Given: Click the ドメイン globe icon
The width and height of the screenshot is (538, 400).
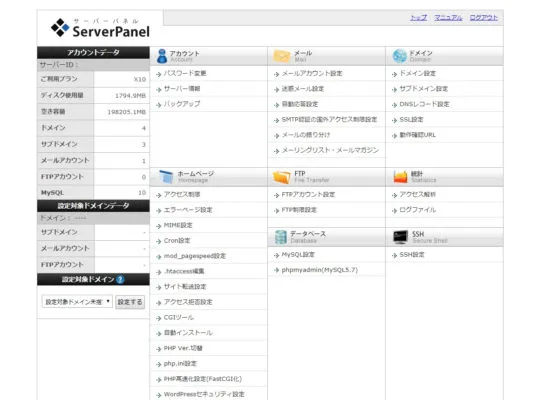Looking at the screenshot, I should coord(399,56).
